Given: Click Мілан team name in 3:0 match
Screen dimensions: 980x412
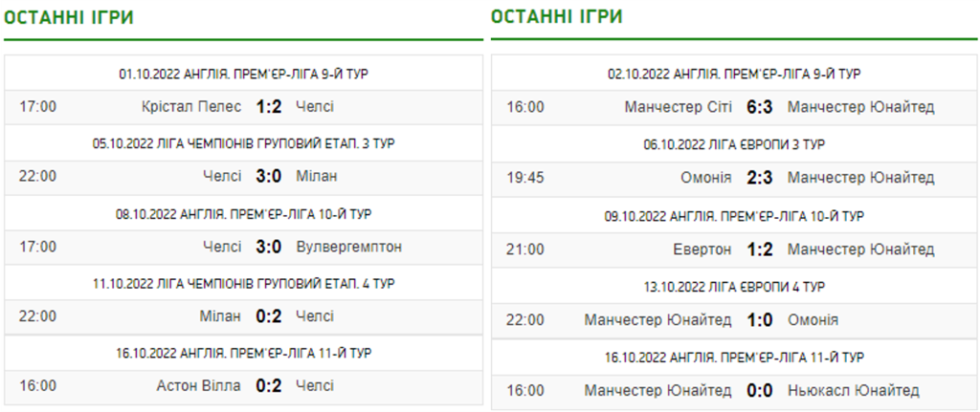Looking at the screenshot, I should point(317,176).
